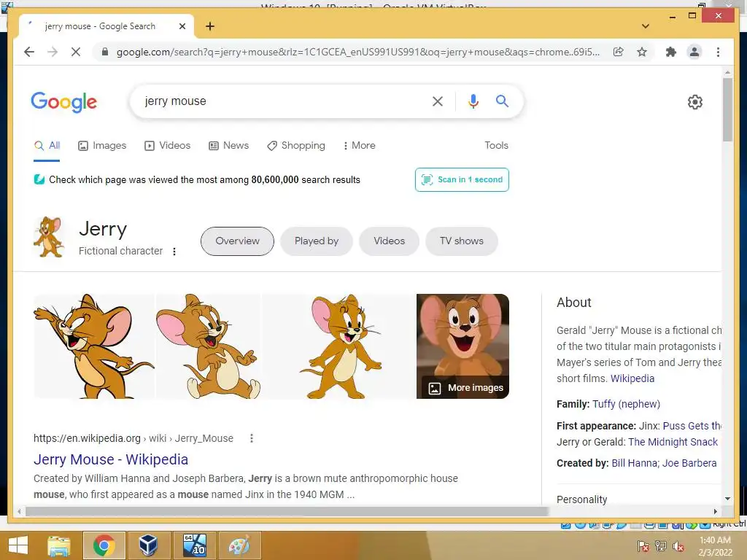Image resolution: width=747 pixels, height=560 pixels.
Task: Switch to Images tab
Action: (102, 146)
